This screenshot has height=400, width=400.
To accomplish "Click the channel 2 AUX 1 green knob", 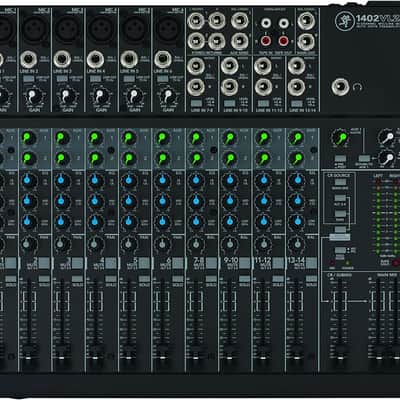I will click(x=29, y=138).
